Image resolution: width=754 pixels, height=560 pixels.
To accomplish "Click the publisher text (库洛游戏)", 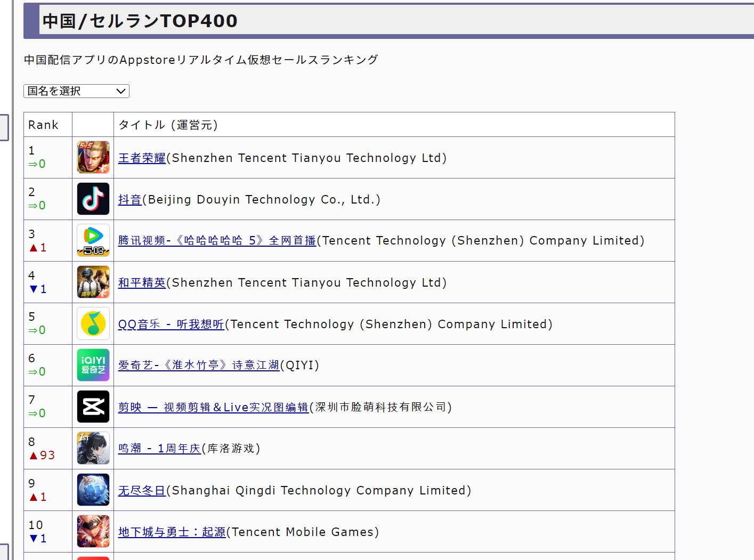I will [x=231, y=449].
